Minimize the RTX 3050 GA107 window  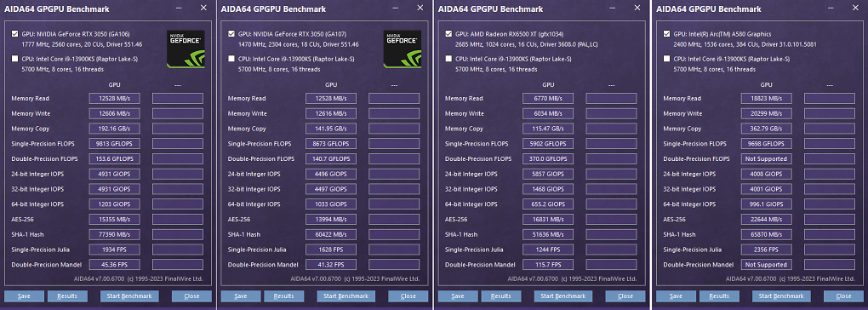395,9
